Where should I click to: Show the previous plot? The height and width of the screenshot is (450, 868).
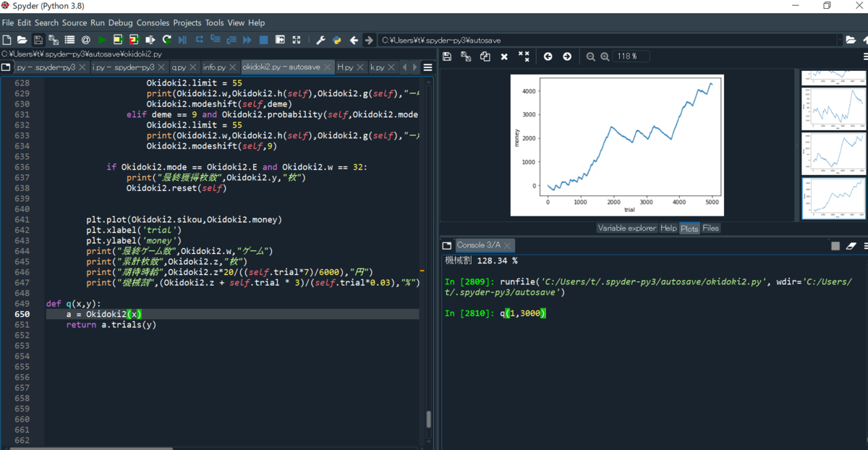coord(548,56)
